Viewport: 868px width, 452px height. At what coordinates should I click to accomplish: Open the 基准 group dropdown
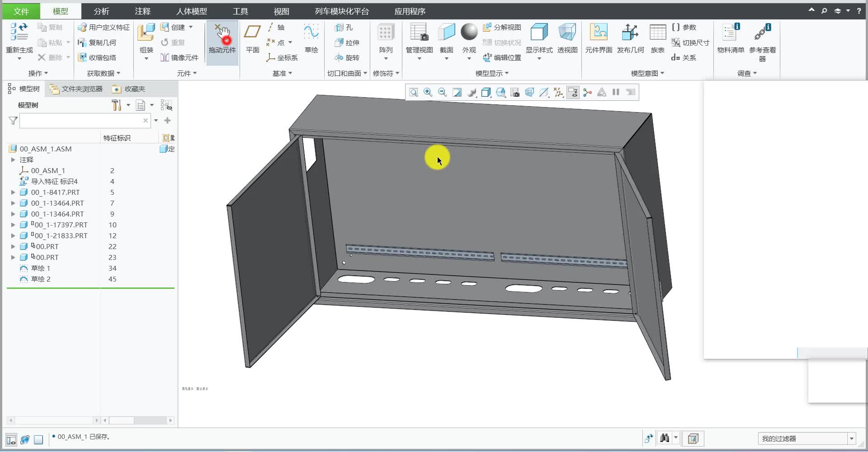(x=282, y=73)
